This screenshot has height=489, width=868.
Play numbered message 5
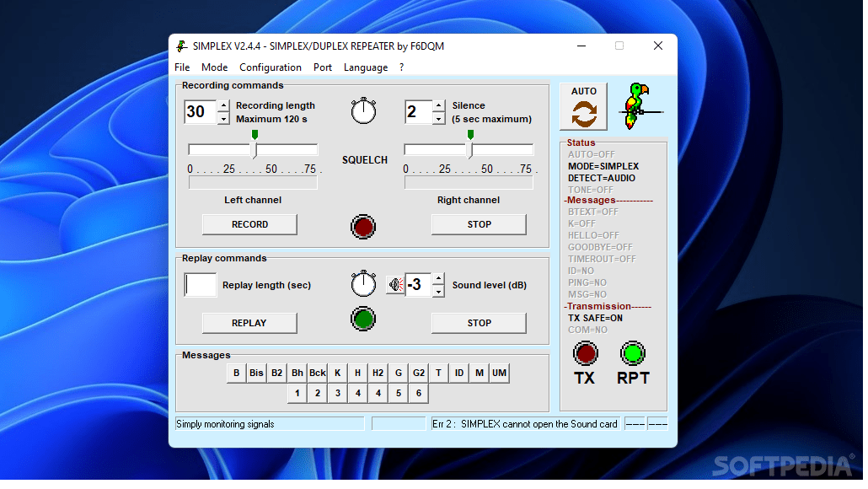[399, 393]
